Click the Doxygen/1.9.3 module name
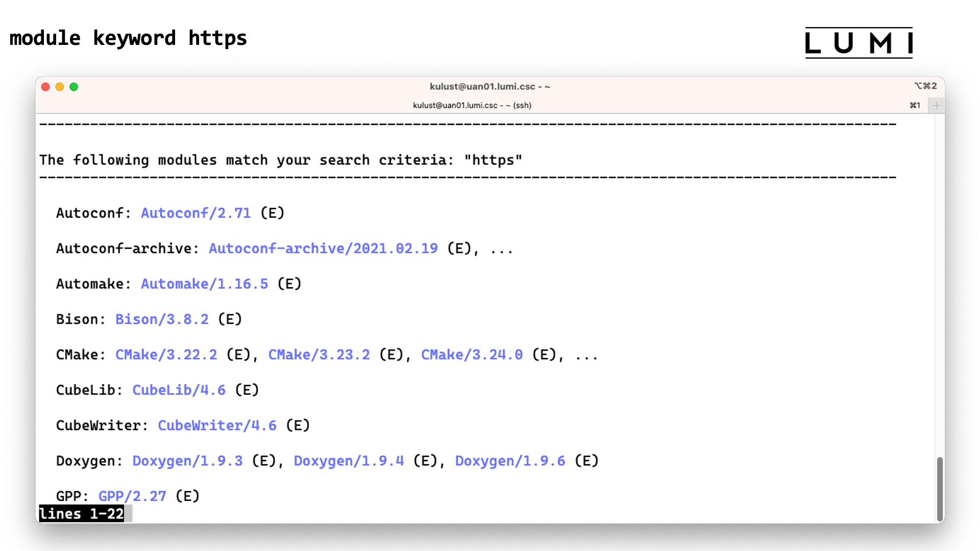This screenshot has width=980, height=551. pos(187,461)
